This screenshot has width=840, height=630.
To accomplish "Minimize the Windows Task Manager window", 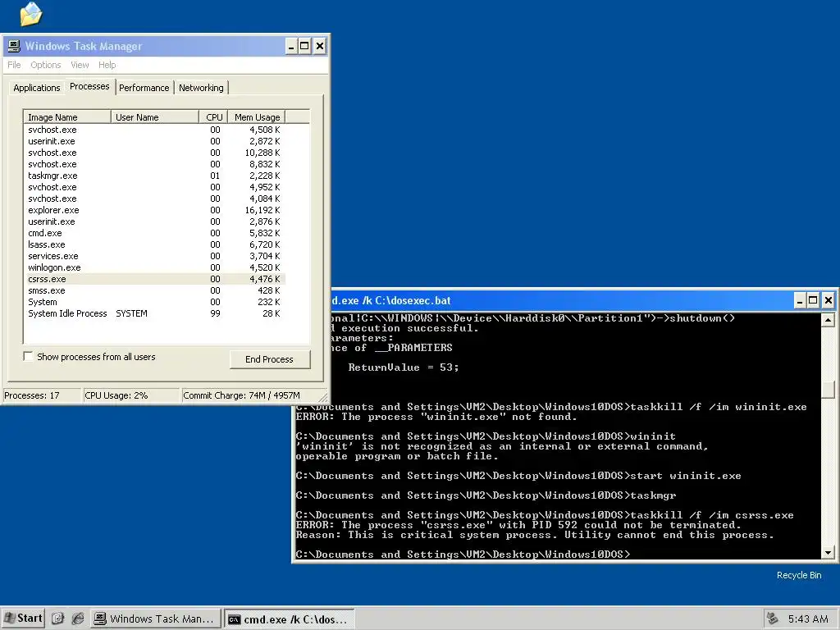I will click(x=291, y=46).
